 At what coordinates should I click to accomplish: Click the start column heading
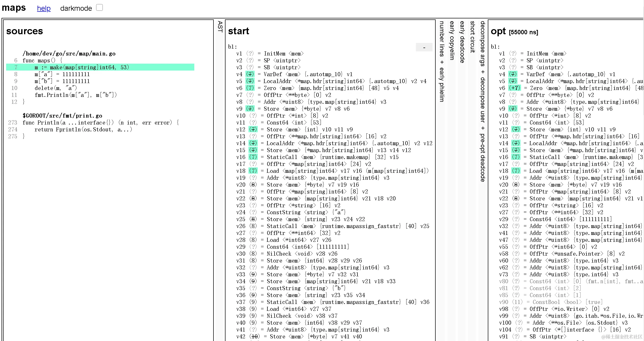point(238,31)
